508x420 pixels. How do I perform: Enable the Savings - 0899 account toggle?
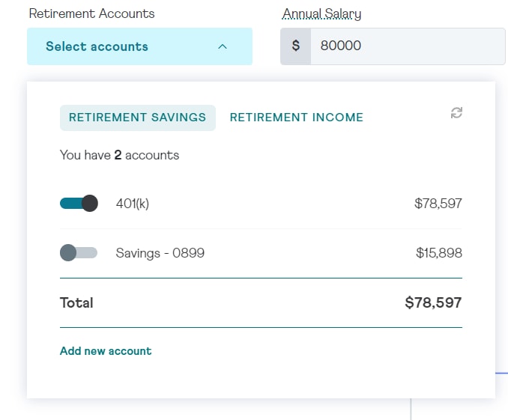79,252
